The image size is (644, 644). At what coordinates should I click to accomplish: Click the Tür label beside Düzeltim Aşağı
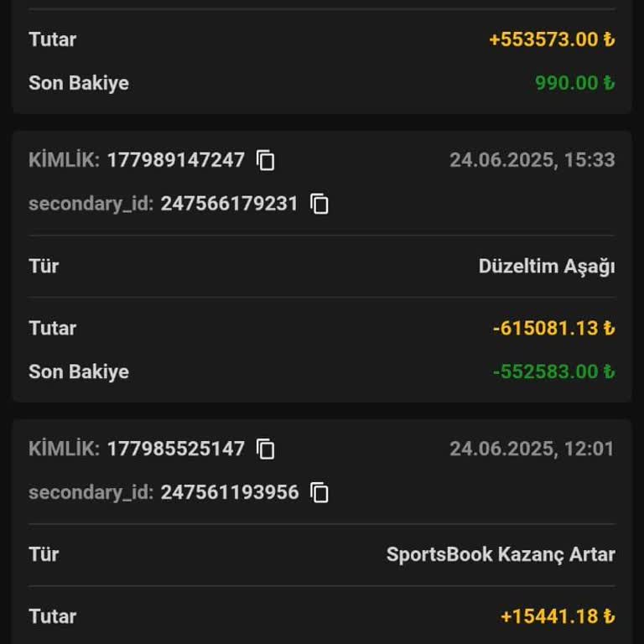pos(44,267)
